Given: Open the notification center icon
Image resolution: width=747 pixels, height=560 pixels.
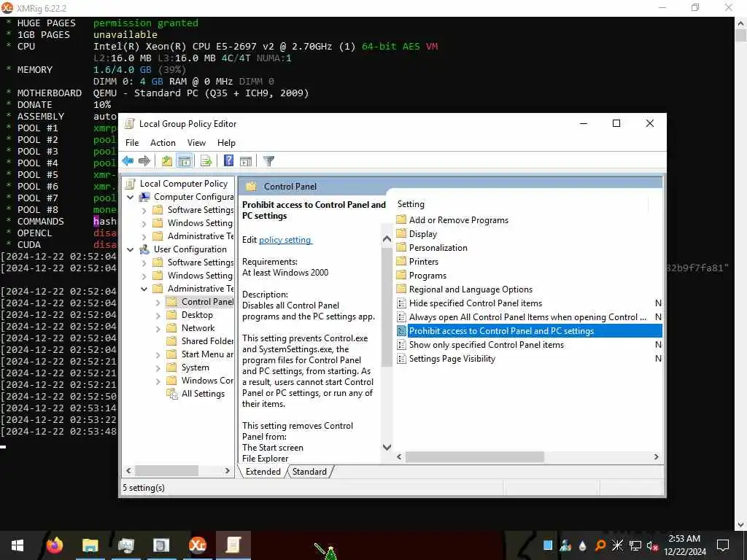Looking at the screenshot, I should [723, 545].
